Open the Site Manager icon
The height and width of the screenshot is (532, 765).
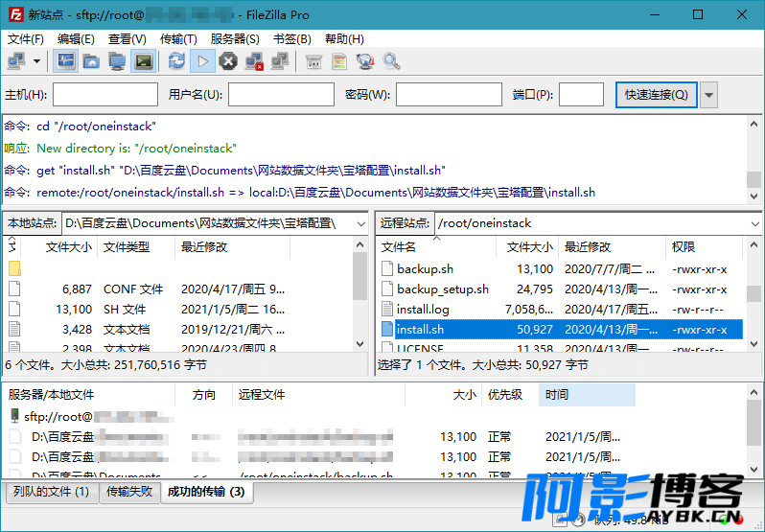point(16,61)
